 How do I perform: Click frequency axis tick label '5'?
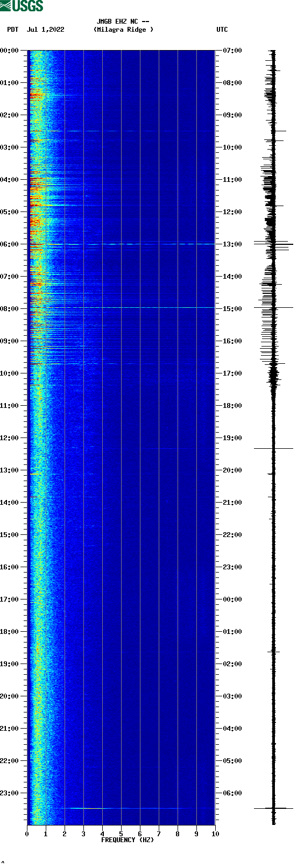tap(121, 835)
